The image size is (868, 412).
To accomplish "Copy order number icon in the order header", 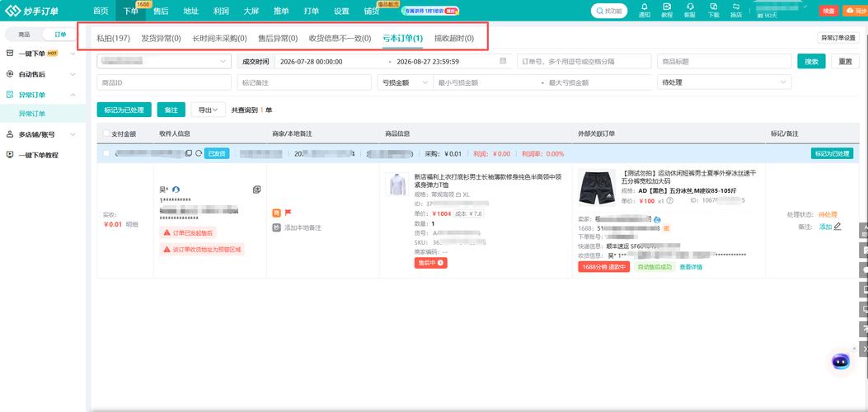I will [x=189, y=153].
